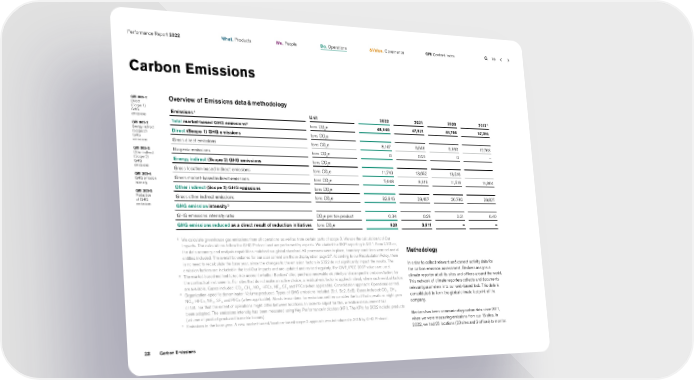The image size is (694, 380).
Task: Click the Carbon Emissions page heading
Action: [192, 69]
